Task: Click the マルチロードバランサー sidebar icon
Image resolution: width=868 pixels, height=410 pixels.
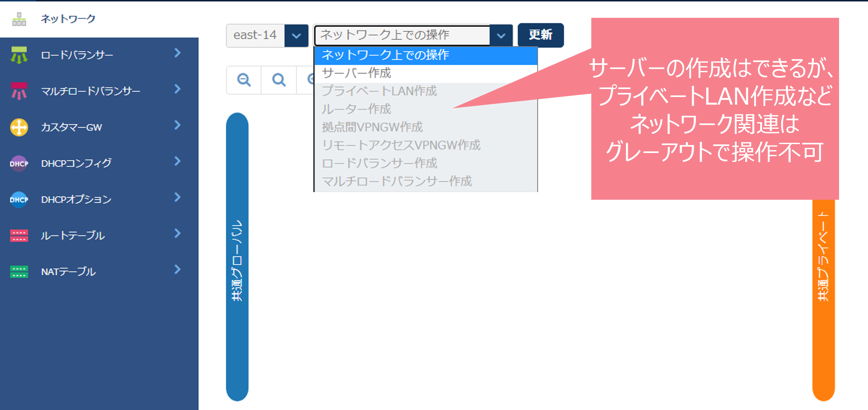Action: (x=19, y=91)
